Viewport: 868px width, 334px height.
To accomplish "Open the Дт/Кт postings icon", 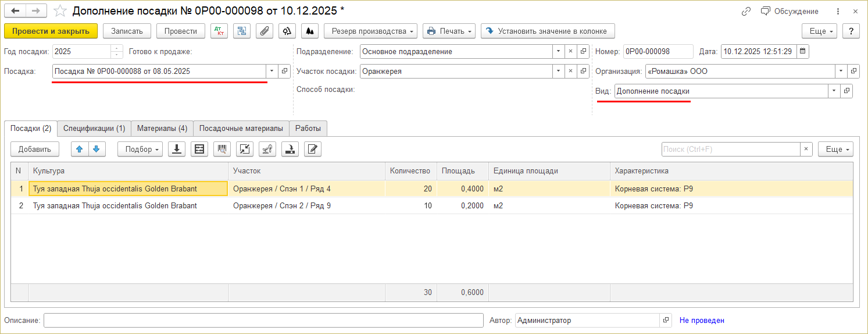I will pyautogui.click(x=219, y=31).
